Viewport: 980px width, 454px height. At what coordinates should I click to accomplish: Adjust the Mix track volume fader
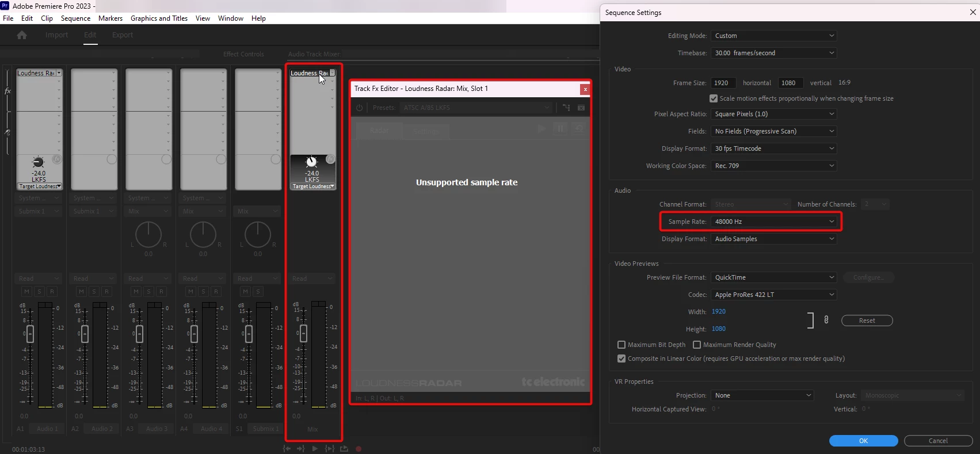(x=303, y=333)
